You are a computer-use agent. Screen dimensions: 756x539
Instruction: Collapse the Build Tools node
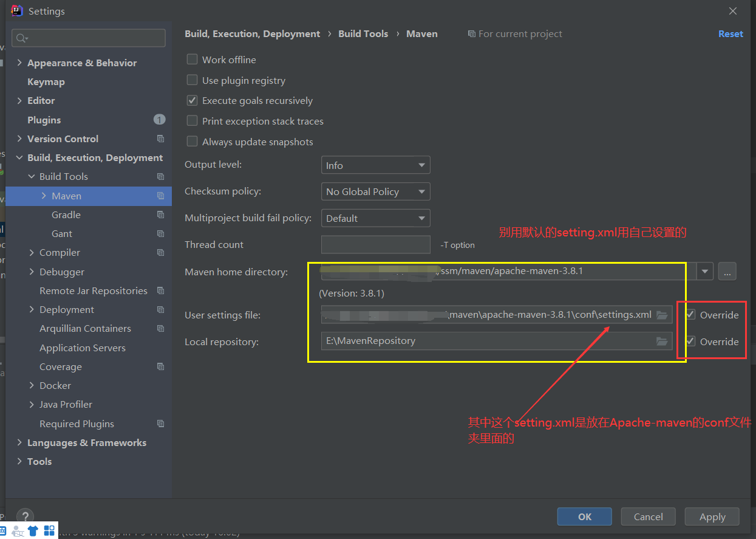[32, 176]
